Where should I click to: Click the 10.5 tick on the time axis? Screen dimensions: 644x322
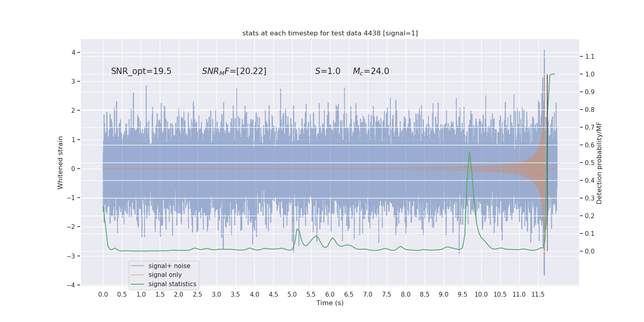click(500, 294)
